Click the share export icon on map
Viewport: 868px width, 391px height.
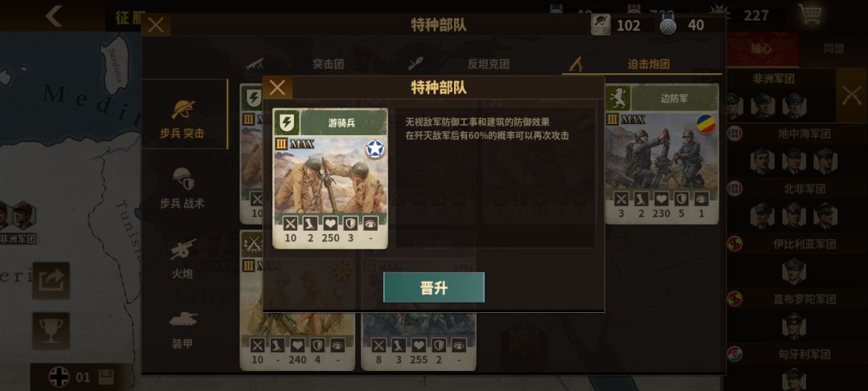click(51, 281)
